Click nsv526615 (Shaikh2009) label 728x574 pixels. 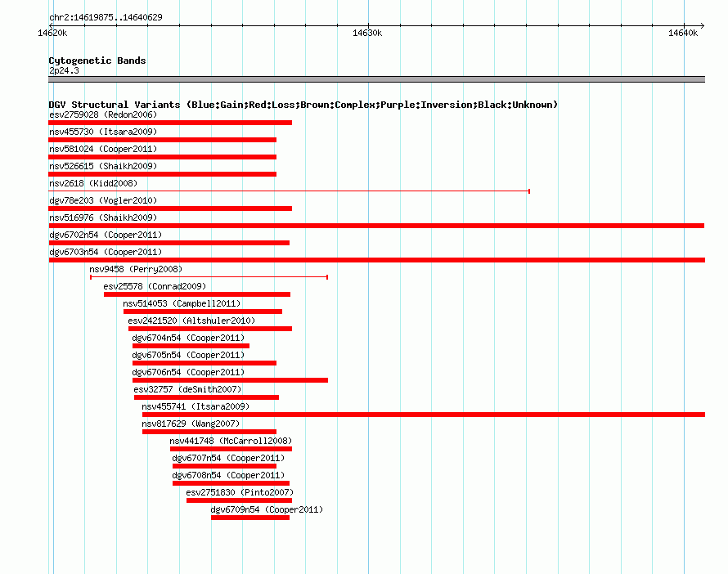click(103, 166)
